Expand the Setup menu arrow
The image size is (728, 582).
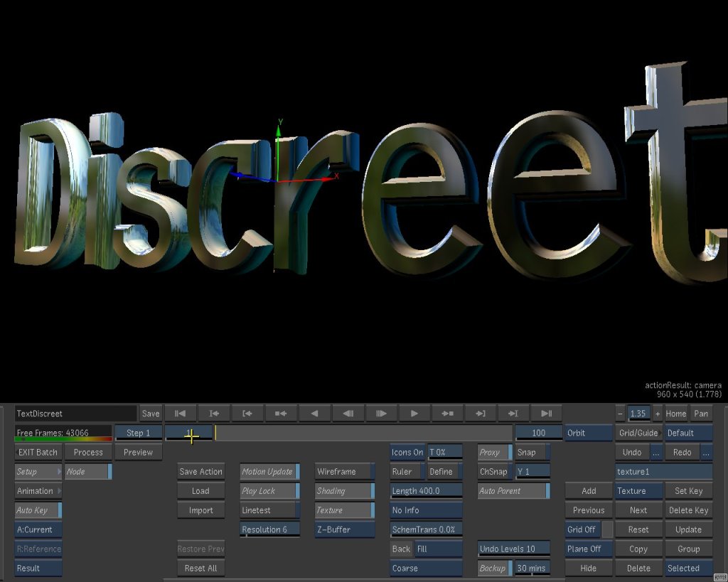point(58,472)
